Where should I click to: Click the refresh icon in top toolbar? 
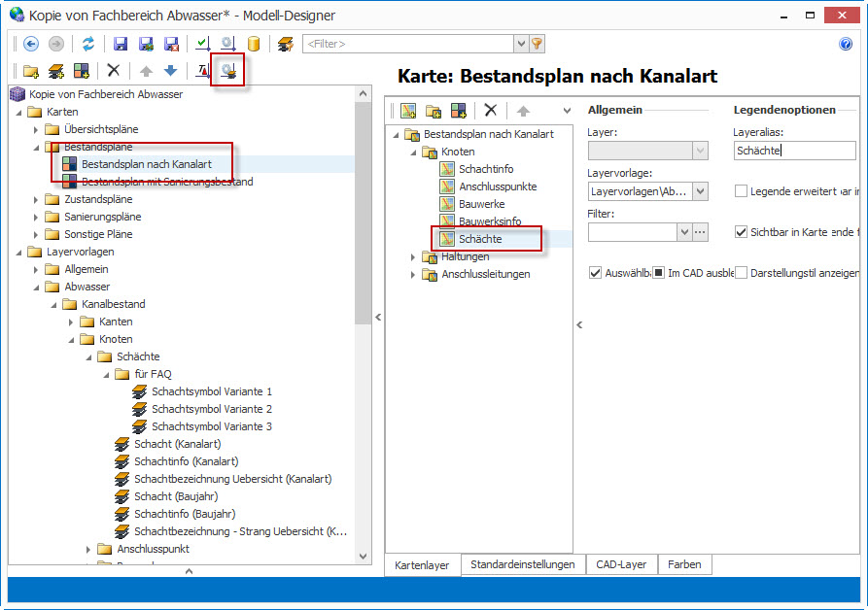tap(88, 44)
